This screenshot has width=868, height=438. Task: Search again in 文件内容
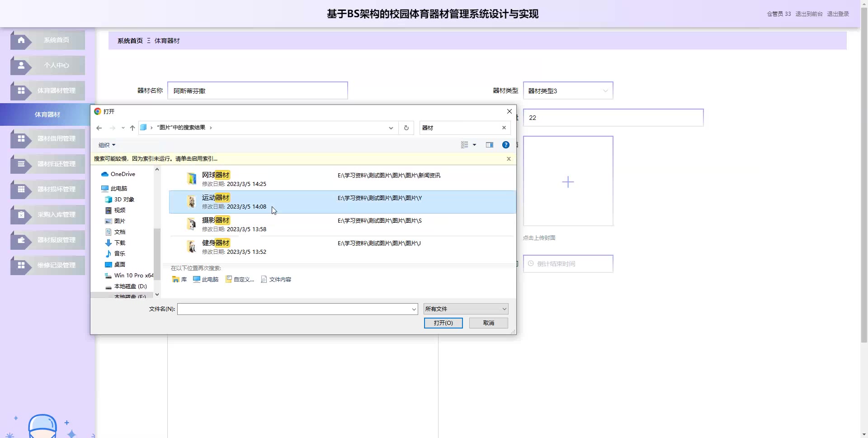tap(276, 280)
